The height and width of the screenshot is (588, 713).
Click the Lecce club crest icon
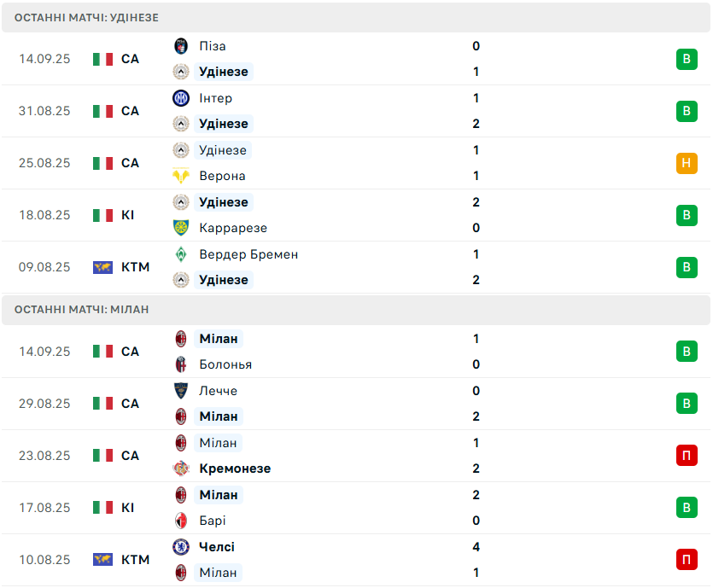point(180,391)
